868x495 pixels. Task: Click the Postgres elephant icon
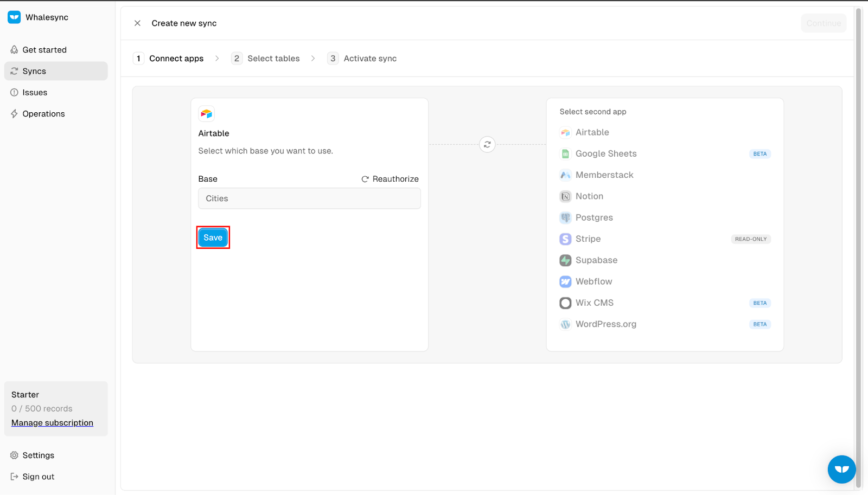click(565, 217)
